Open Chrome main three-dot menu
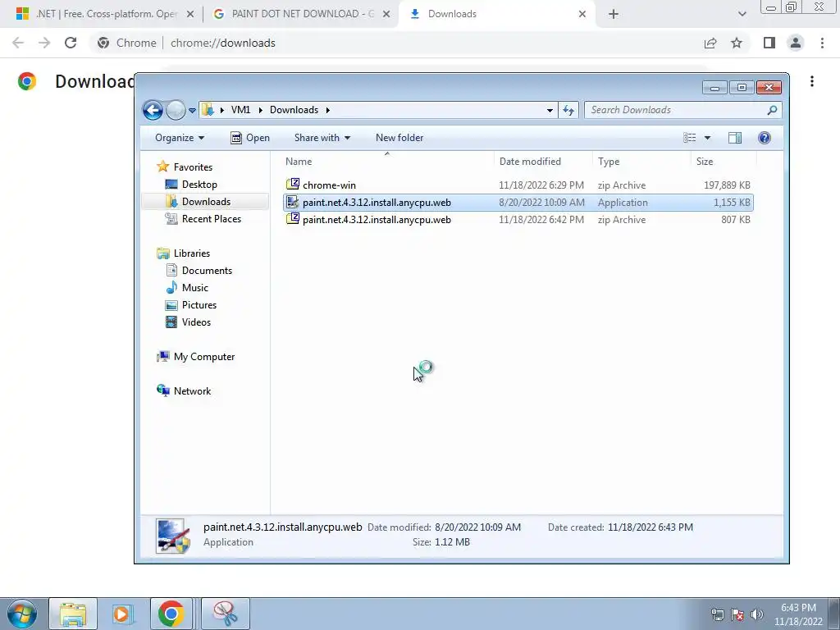 [822, 43]
